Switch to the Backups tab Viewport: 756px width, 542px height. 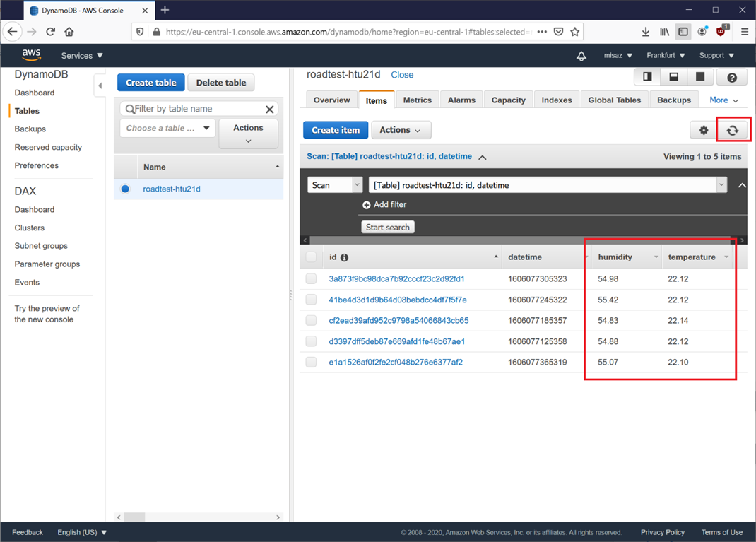[673, 100]
